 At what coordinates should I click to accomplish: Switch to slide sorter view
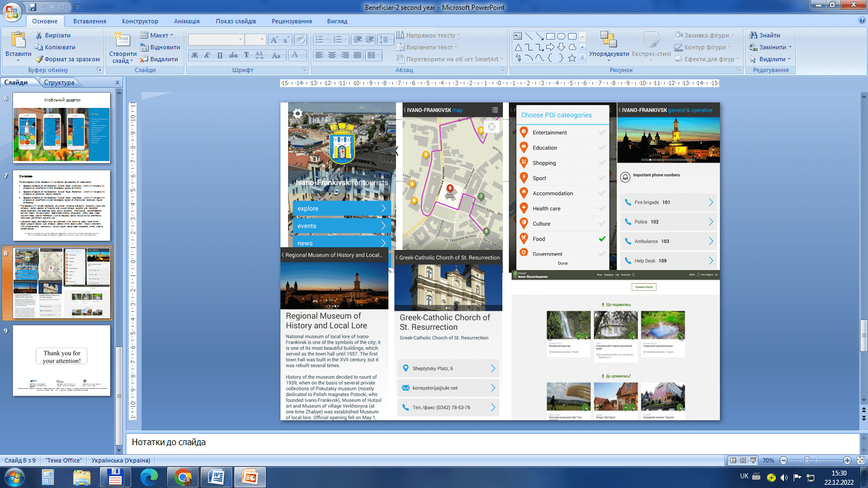(x=743, y=460)
